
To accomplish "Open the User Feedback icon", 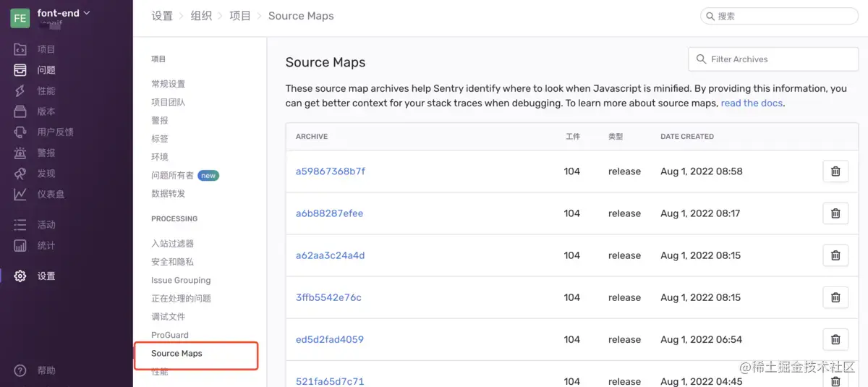I will point(20,132).
